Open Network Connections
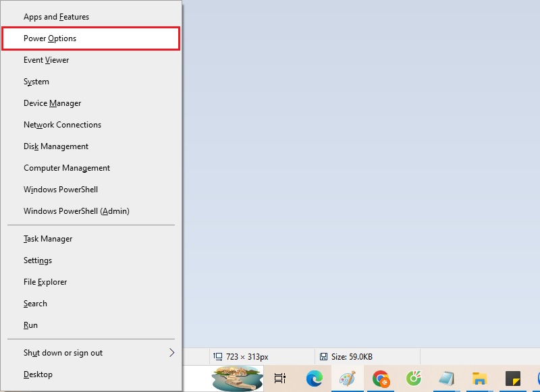Screen dimensions: 540x392 pos(91,125)
